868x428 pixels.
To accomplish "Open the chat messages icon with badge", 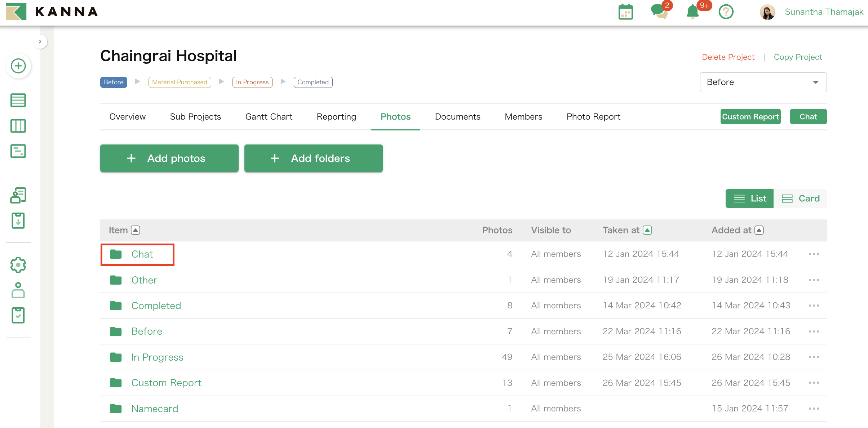I will (659, 12).
